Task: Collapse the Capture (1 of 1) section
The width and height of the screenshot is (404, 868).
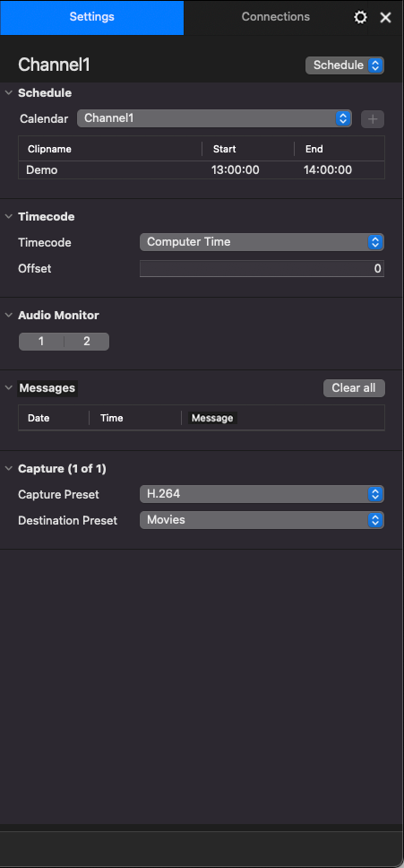Action: (8, 469)
